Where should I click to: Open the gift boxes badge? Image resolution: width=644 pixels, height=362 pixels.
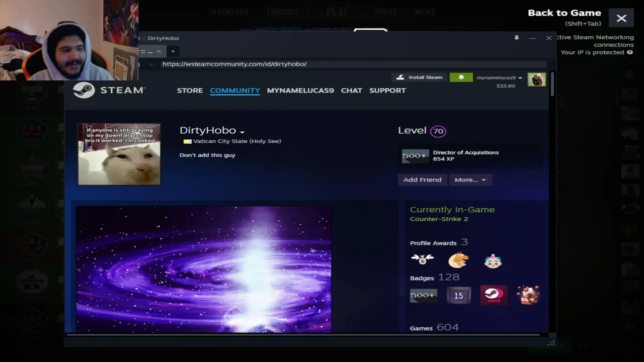tap(528, 295)
